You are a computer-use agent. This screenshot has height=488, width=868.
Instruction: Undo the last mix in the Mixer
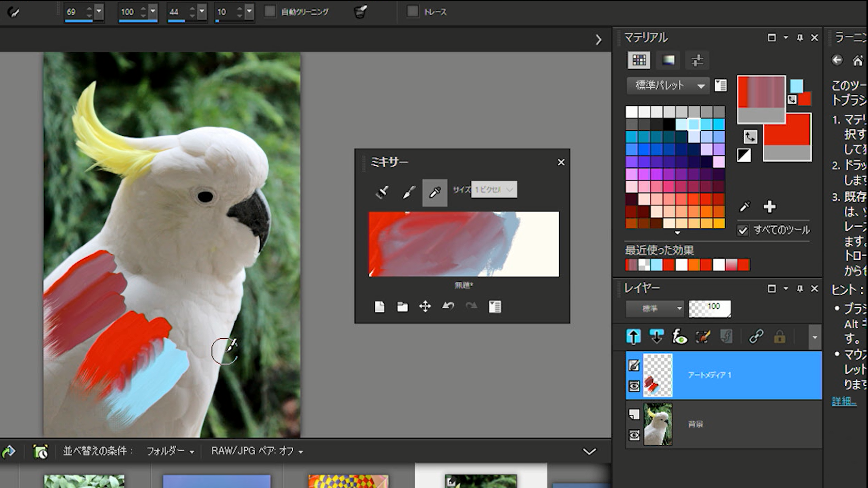(x=448, y=307)
